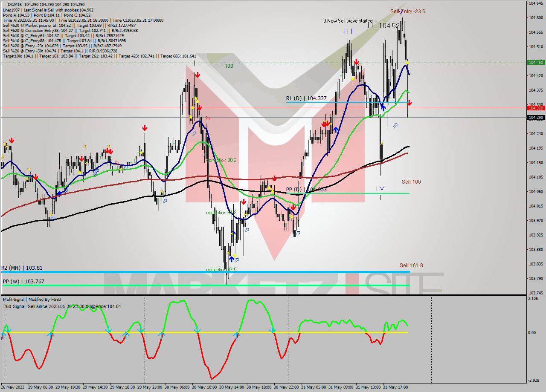This screenshot has width=546, height=392.
Task: Click the '0 New Sell wave started' label
Action: coord(348,21)
